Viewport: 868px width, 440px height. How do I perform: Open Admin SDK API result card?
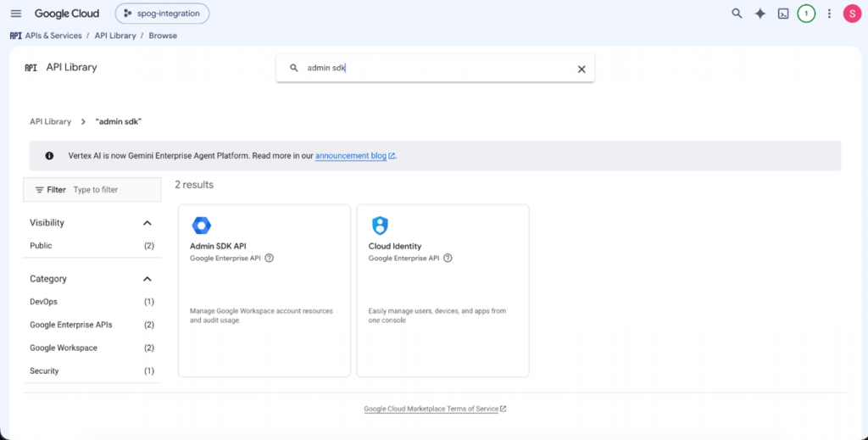point(264,291)
